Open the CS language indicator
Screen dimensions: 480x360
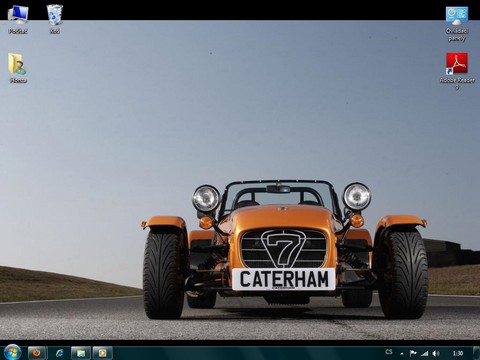click(x=389, y=352)
